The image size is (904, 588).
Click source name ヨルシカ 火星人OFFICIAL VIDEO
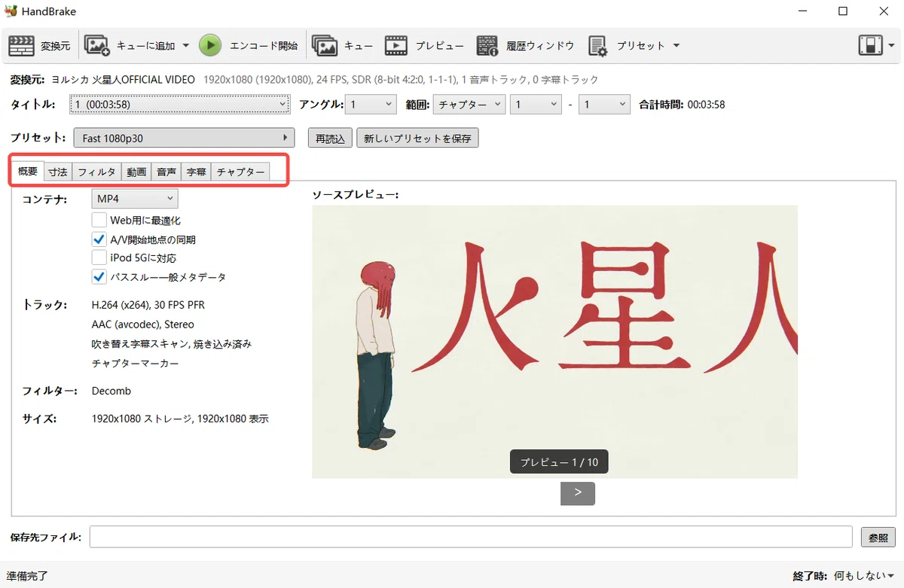click(123, 79)
